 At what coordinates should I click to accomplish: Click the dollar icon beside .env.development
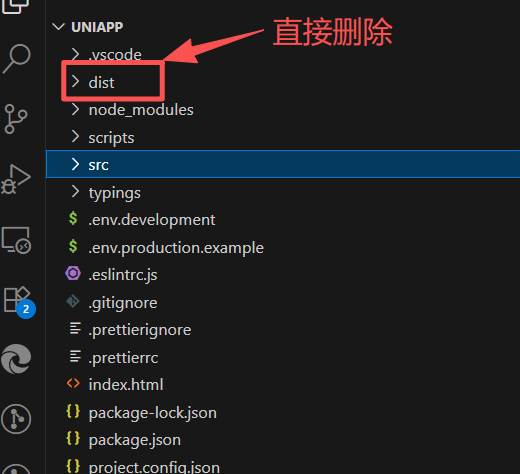click(73, 219)
